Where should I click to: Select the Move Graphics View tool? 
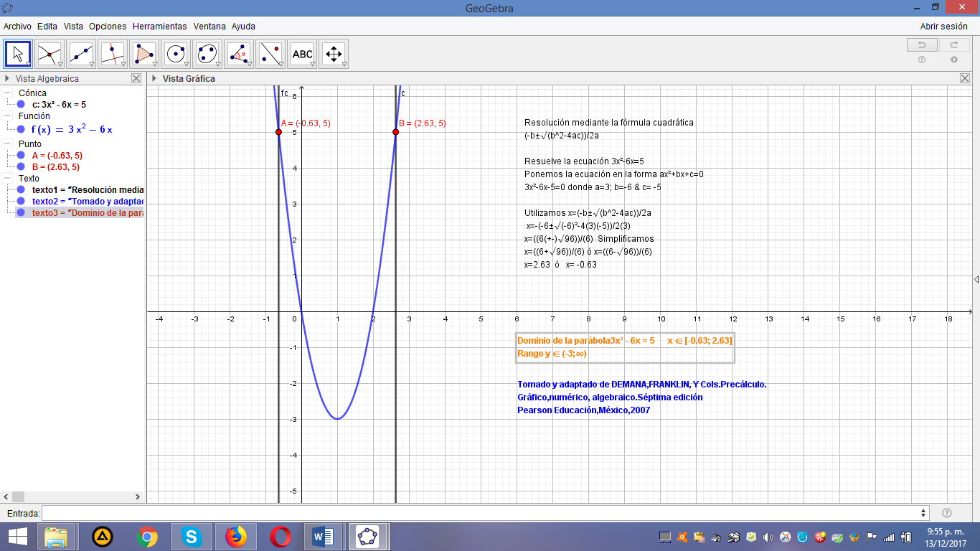click(x=333, y=53)
